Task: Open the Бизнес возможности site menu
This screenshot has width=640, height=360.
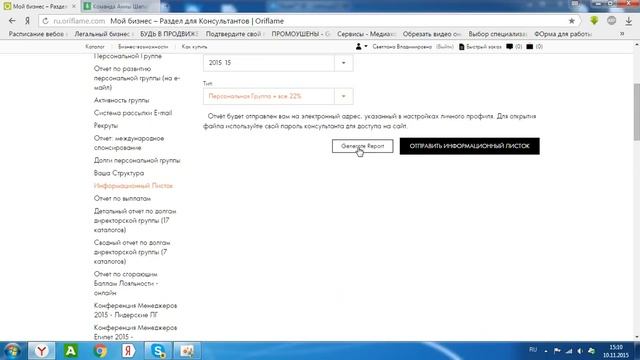Action: tap(143, 47)
